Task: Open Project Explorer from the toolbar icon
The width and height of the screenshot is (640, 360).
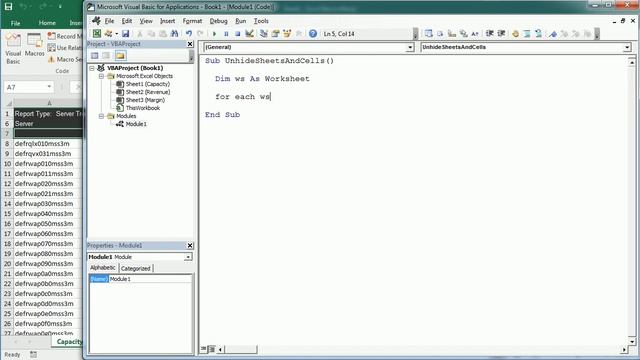Action: [x=264, y=34]
